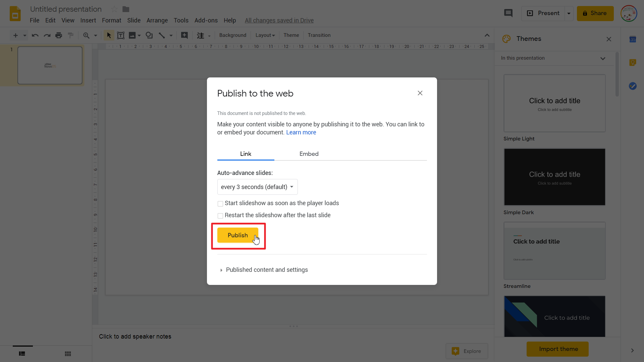The width and height of the screenshot is (644, 362).
Task: Open the auto-advance slides dropdown
Action: (x=257, y=187)
